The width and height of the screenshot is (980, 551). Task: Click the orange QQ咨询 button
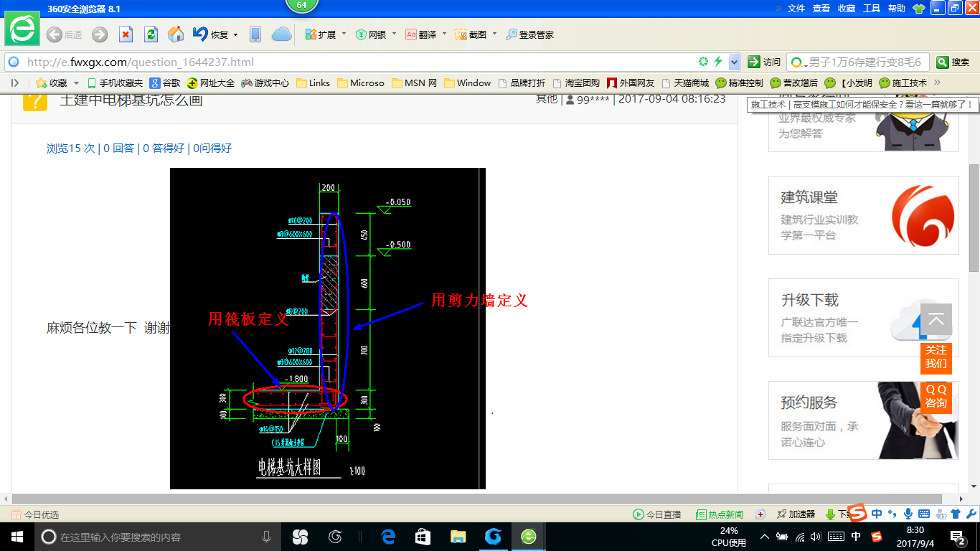pos(936,397)
